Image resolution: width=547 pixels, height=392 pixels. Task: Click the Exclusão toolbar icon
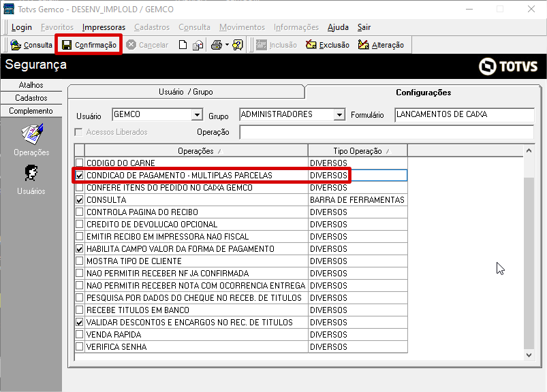[311, 45]
